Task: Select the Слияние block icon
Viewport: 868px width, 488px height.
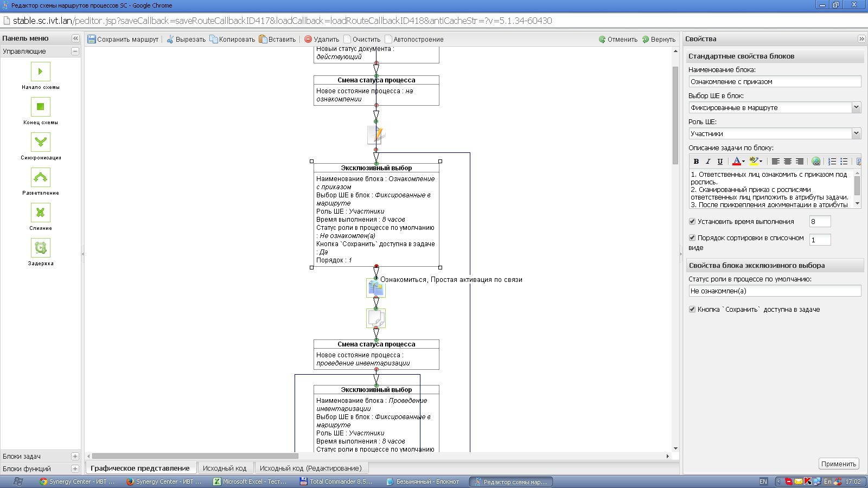Action: (x=41, y=213)
